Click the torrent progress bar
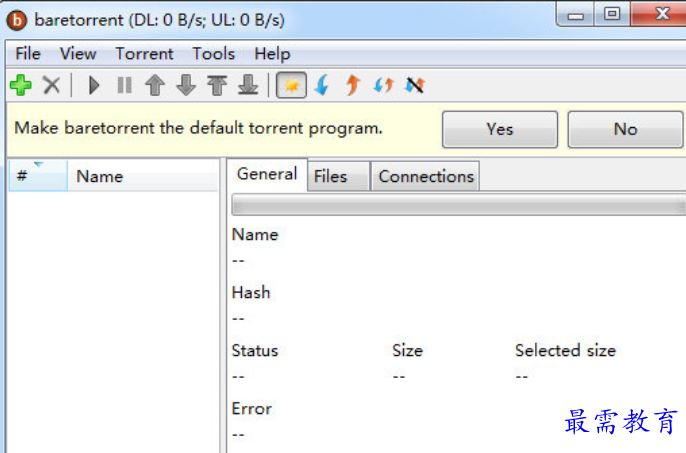This screenshot has height=453, width=686. [458, 205]
